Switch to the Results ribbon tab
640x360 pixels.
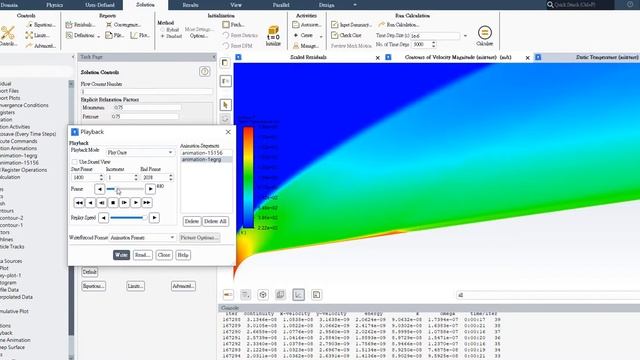click(x=190, y=5)
